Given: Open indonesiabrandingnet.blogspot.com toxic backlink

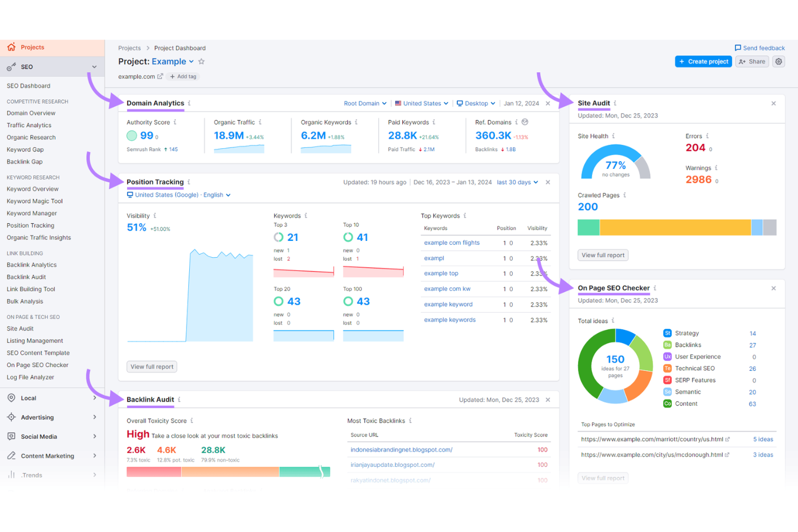Looking at the screenshot, I should coord(402,450).
